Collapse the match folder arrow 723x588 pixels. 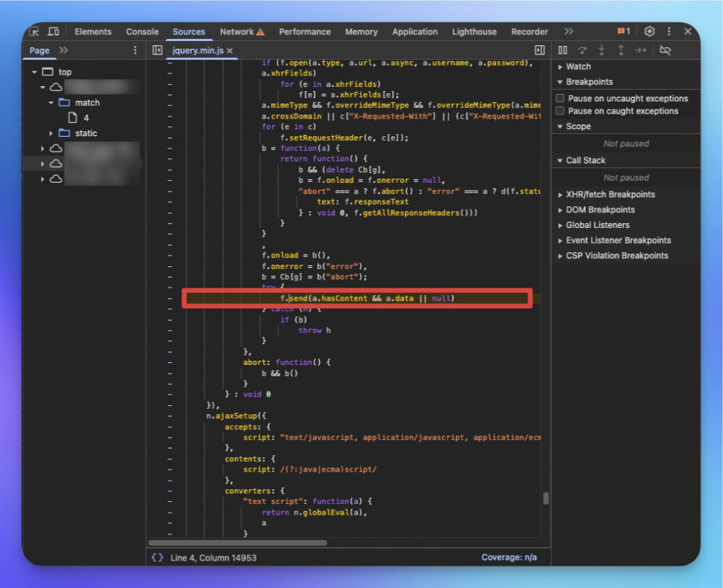pos(51,103)
